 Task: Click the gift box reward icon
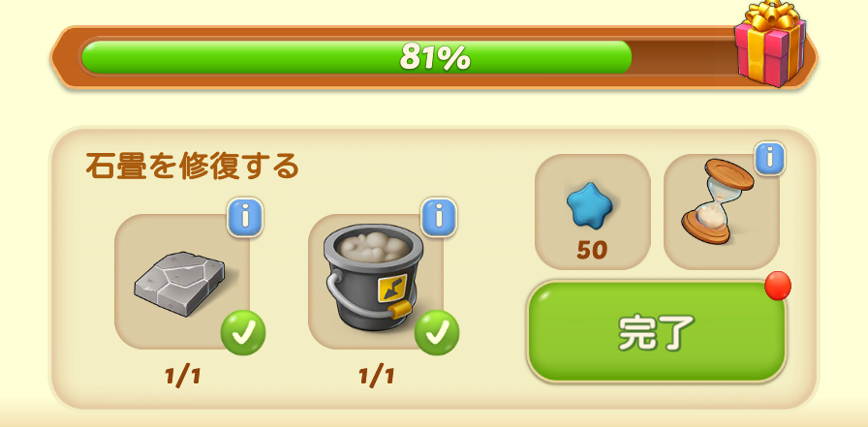[770, 45]
